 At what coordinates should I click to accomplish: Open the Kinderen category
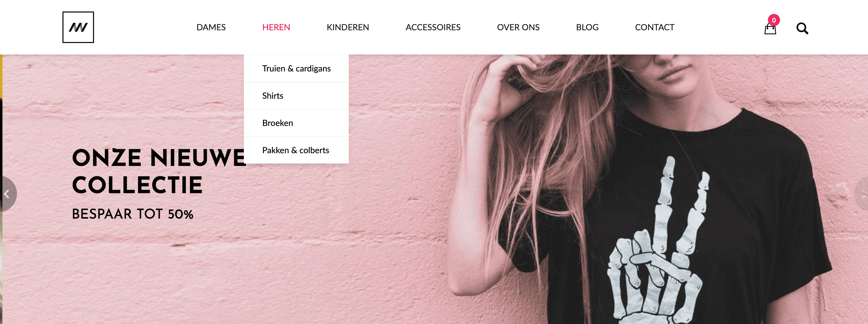pos(348,27)
